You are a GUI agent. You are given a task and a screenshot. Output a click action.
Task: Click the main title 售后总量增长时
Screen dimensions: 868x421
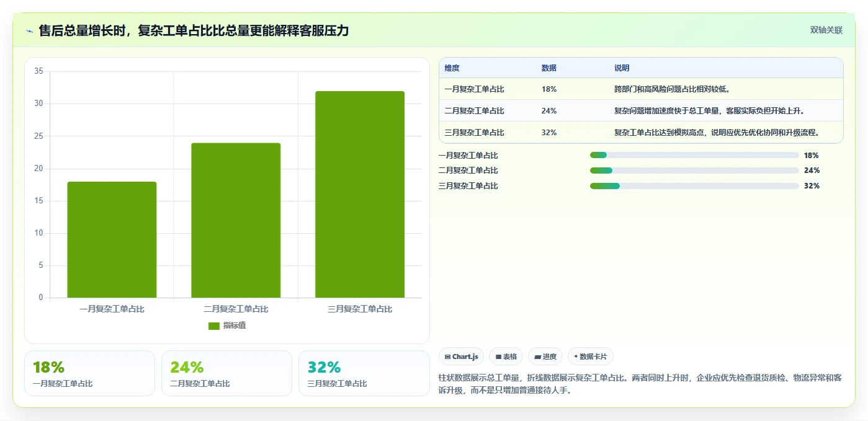coord(194,30)
